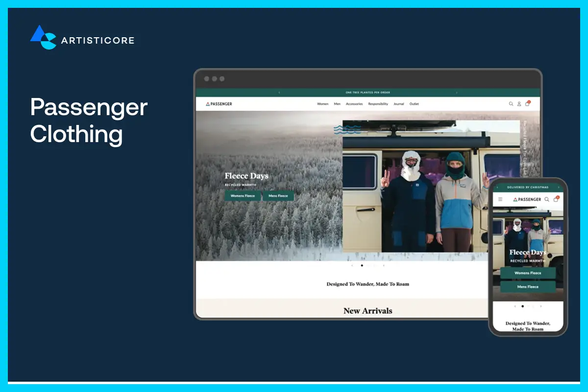Open the Women menu item
588x392 pixels.
(322, 104)
